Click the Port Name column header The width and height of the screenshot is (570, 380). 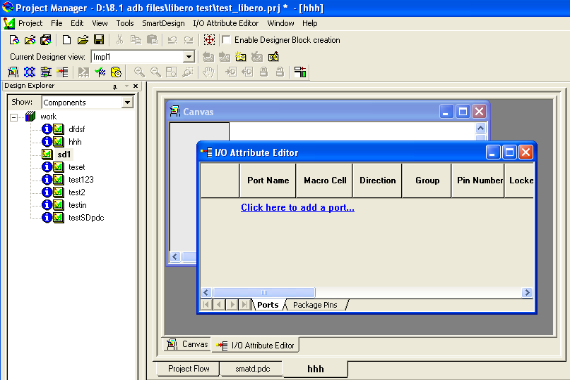[268, 180]
